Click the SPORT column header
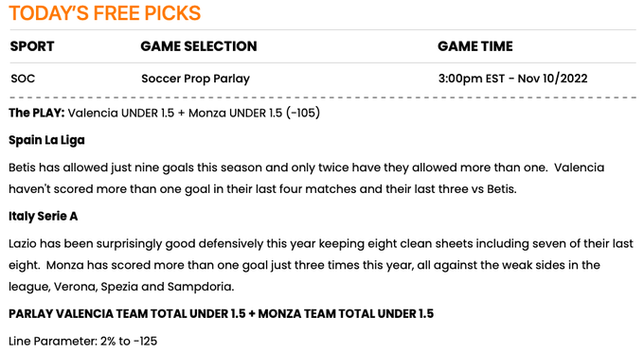 pos(32,46)
